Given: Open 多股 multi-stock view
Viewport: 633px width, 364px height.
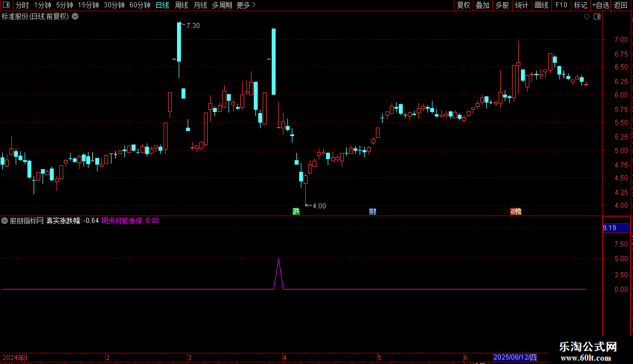Looking at the screenshot, I should (502, 5).
